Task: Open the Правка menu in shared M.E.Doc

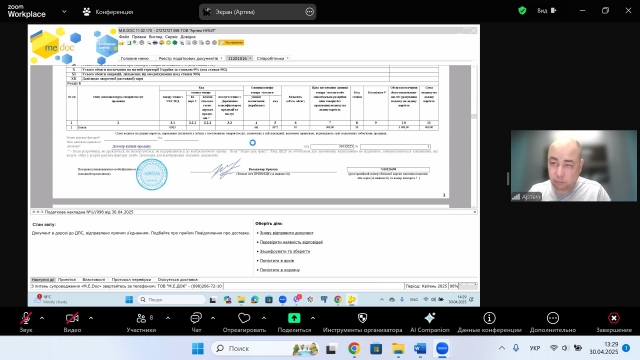Action: (x=139, y=37)
